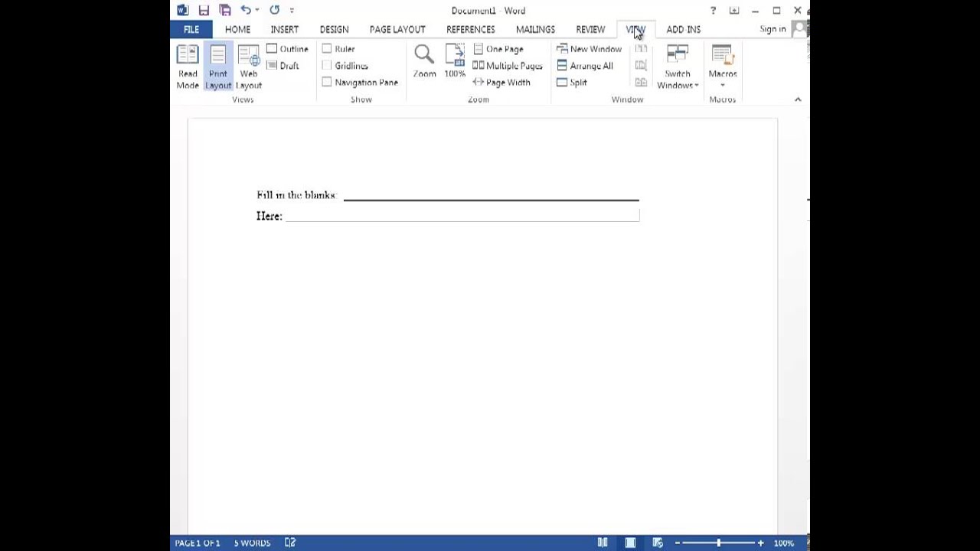The height and width of the screenshot is (551, 980).
Task: Open Customize Quick Access Toolbar dropdown
Action: pyautogui.click(x=292, y=10)
